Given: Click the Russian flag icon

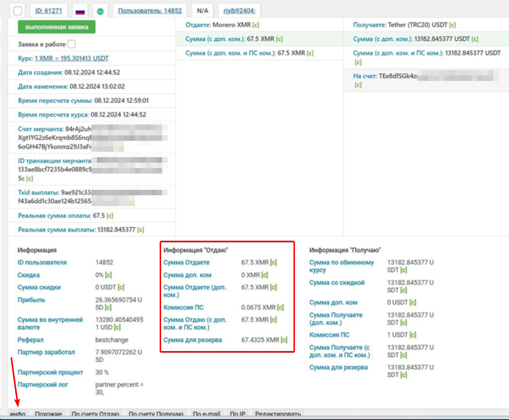Looking at the screenshot, I should [x=80, y=11].
